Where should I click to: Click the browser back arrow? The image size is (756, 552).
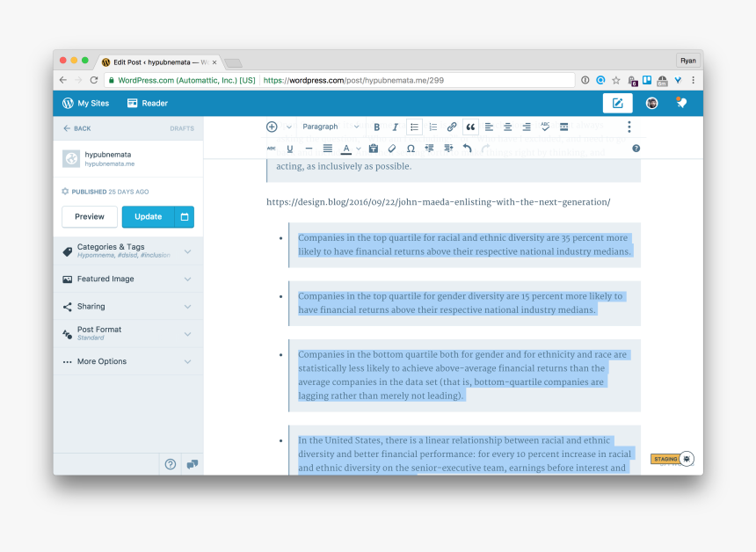(x=63, y=80)
